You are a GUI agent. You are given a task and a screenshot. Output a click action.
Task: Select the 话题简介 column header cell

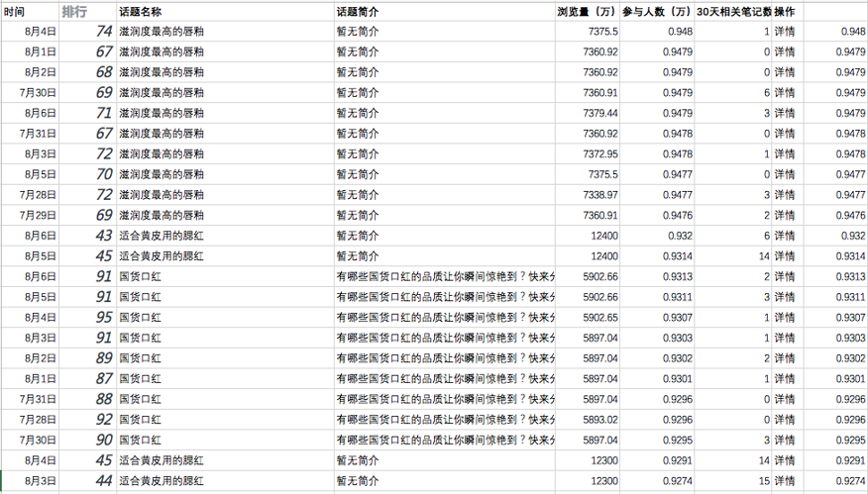(x=445, y=12)
